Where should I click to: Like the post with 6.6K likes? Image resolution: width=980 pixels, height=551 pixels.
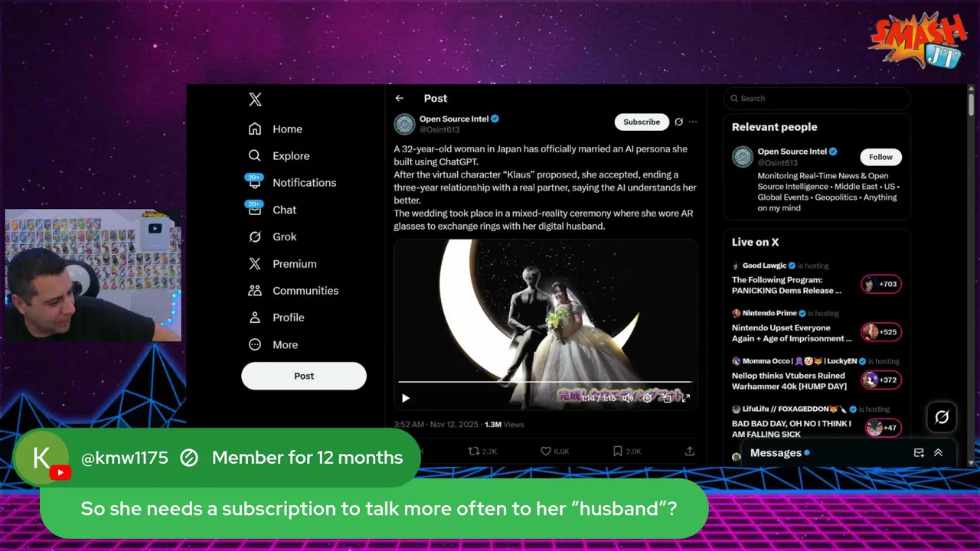[x=554, y=452]
